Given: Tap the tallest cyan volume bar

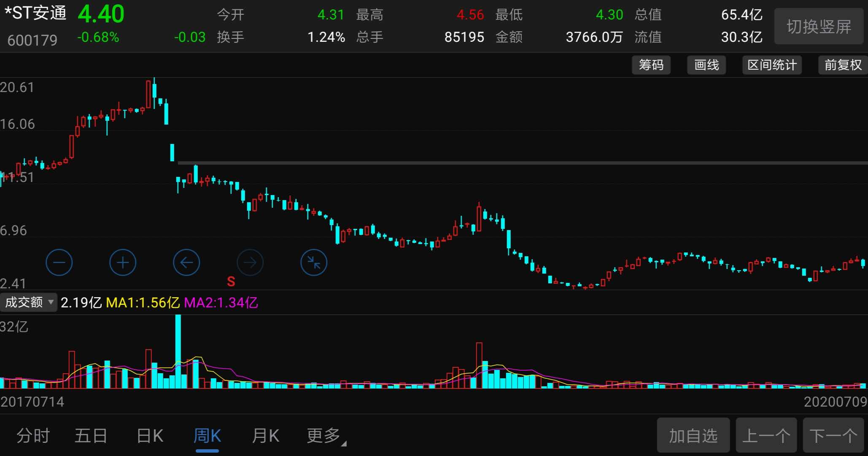Looking at the screenshot, I should [x=178, y=351].
